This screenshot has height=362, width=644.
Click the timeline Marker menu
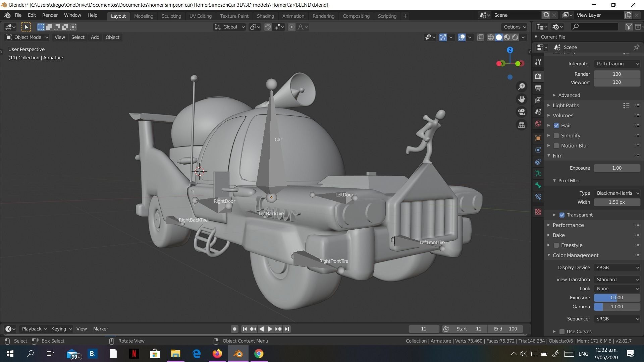coord(101,329)
